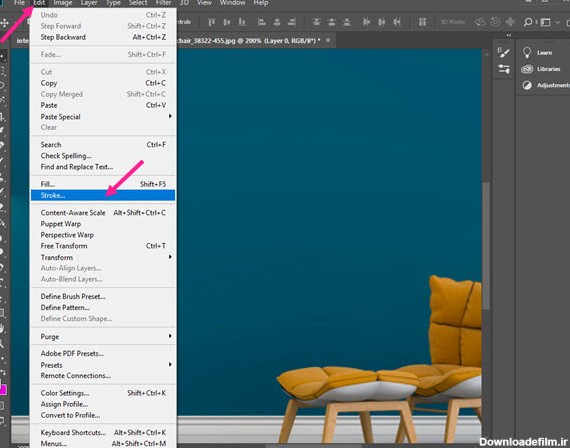The height and width of the screenshot is (448, 570).
Task: Select the chair_38322-455.jpg document tab
Action: coord(248,41)
